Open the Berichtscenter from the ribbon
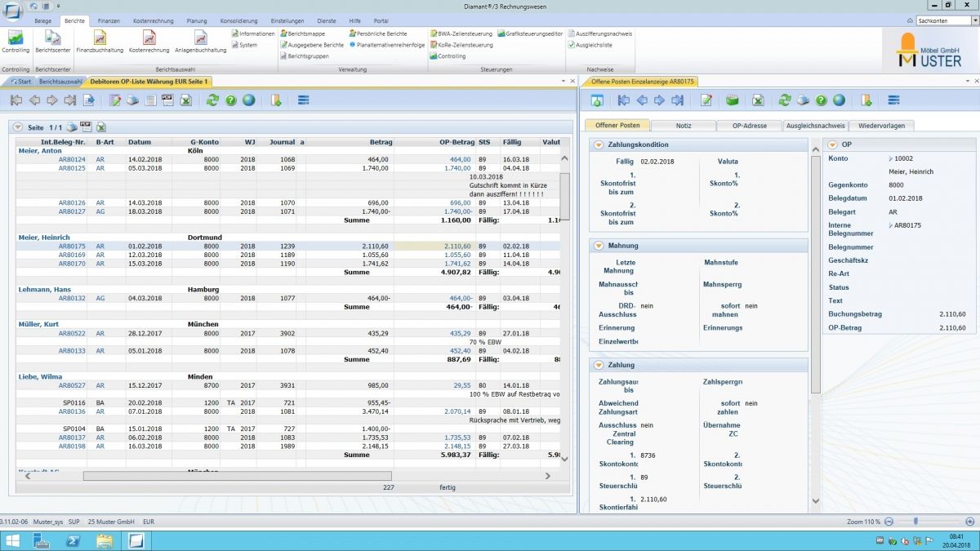This screenshot has height=551, width=980. coord(52,42)
